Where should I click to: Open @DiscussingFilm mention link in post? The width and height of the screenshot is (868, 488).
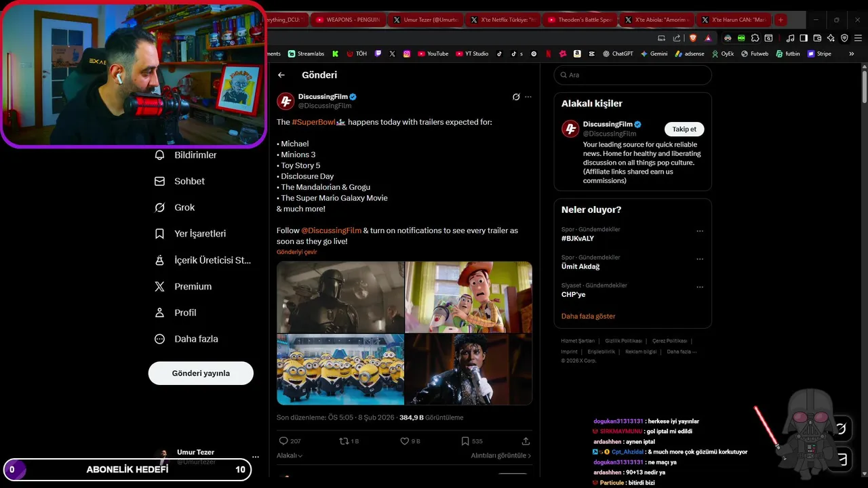(x=331, y=230)
